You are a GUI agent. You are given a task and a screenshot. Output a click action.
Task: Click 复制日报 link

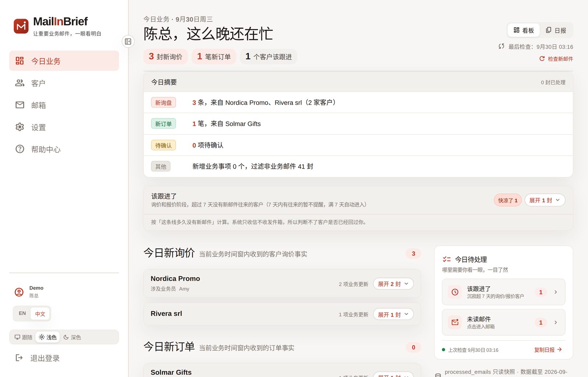[x=548, y=350]
